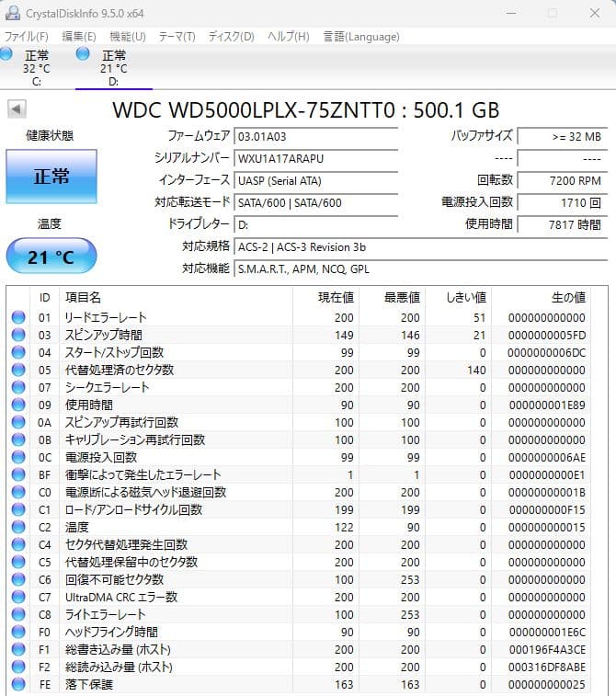Click the transfer mode field SATA/600 | SATA/600
The image size is (616, 696).
316,203
